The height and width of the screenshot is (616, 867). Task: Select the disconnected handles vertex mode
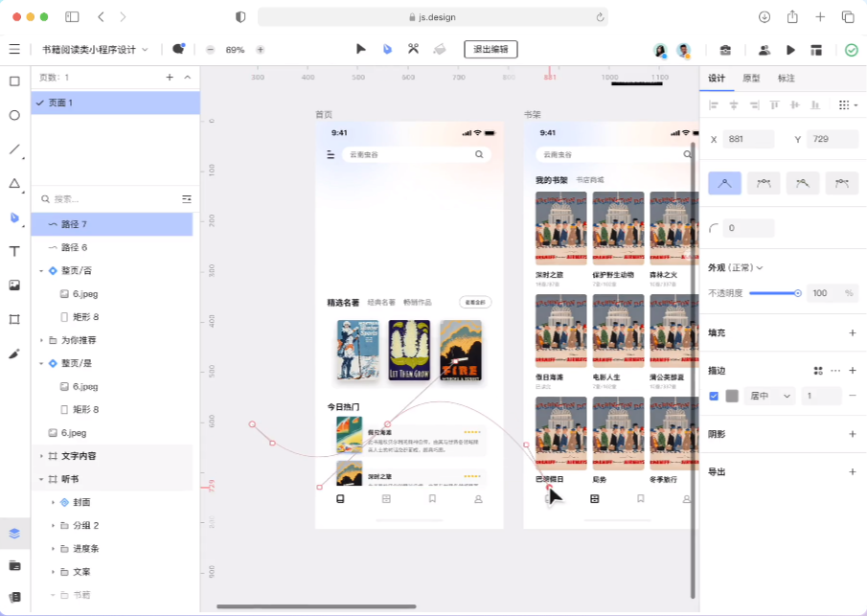(803, 183)
